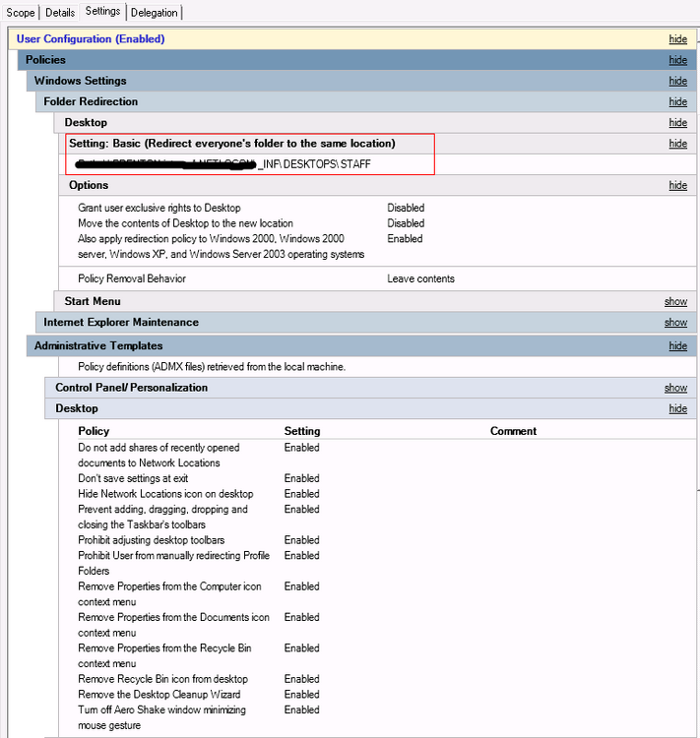
Task: Collapse Windows Settings with its hide link
Action: point(678,81)
